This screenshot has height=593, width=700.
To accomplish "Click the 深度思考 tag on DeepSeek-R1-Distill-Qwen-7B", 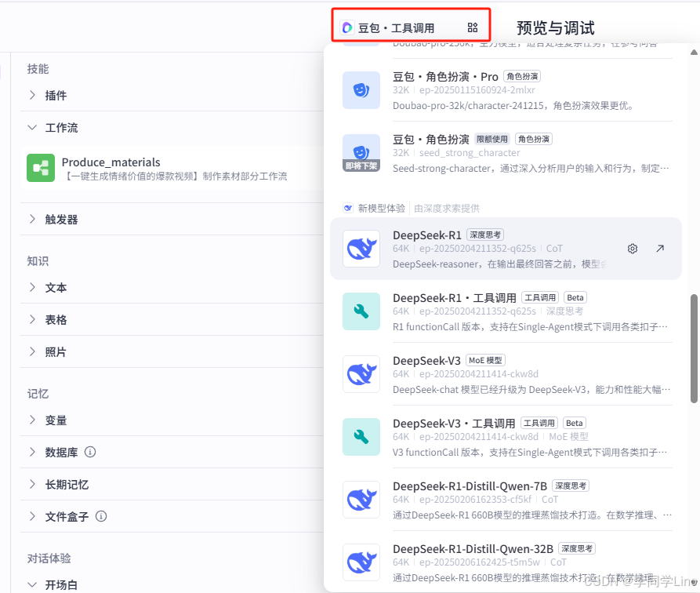I will (571, 486).
